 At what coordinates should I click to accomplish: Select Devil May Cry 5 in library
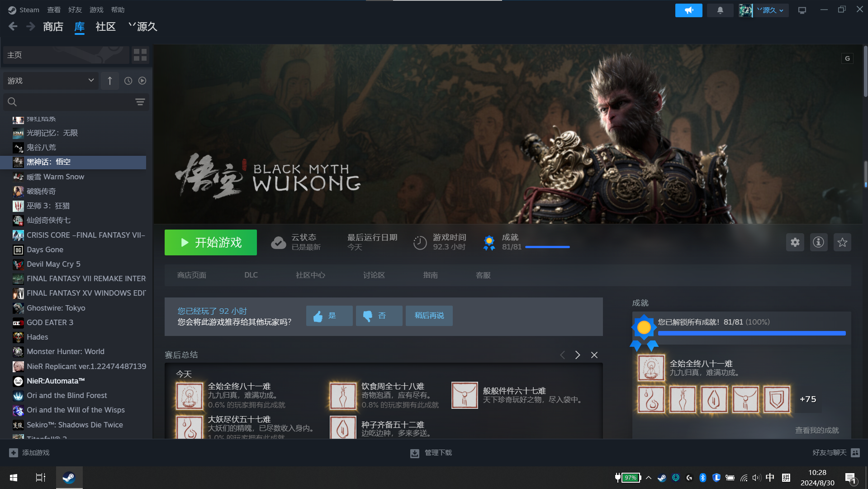73,264
